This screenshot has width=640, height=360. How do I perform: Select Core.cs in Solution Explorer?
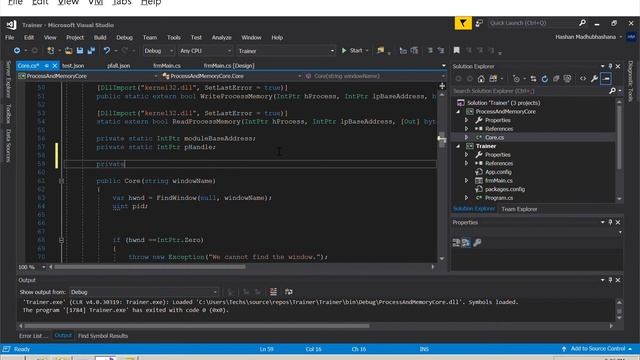tap(494, 138)
